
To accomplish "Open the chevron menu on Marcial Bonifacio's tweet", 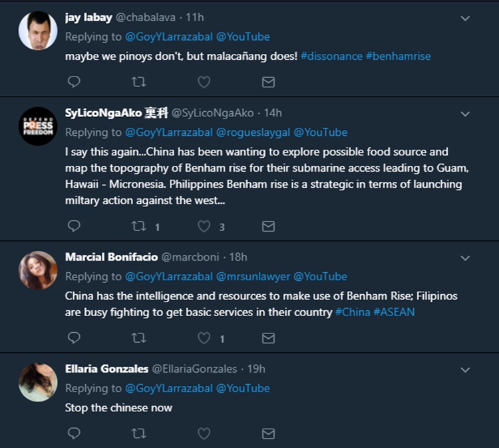I will (465, 258).
